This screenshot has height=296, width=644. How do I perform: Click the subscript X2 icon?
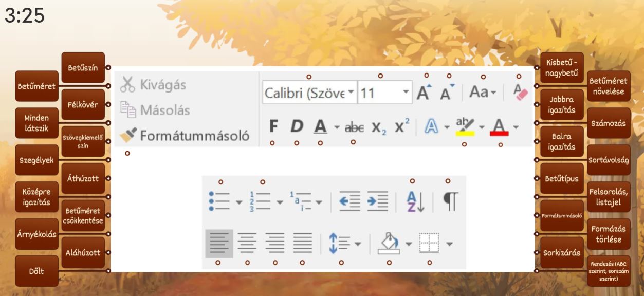click(x=378, y=126)
